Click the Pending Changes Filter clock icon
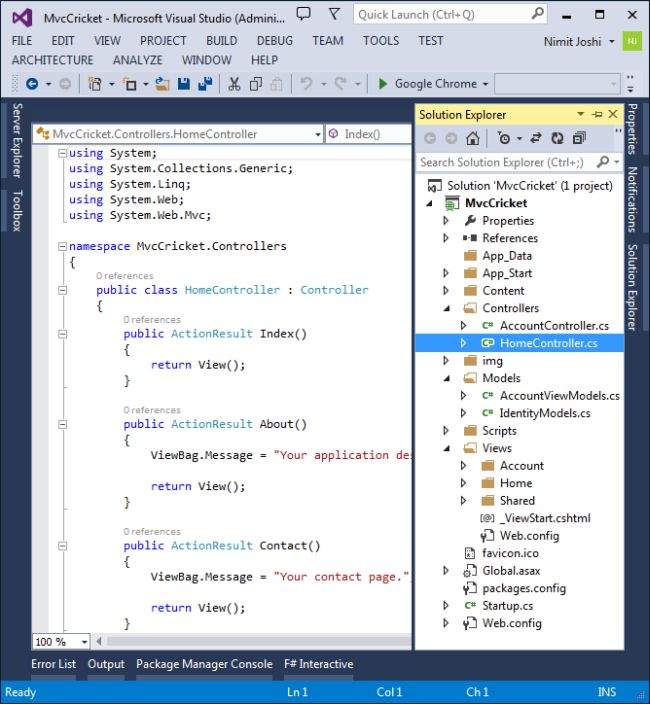The image size is (650, 704). [504, 138]
